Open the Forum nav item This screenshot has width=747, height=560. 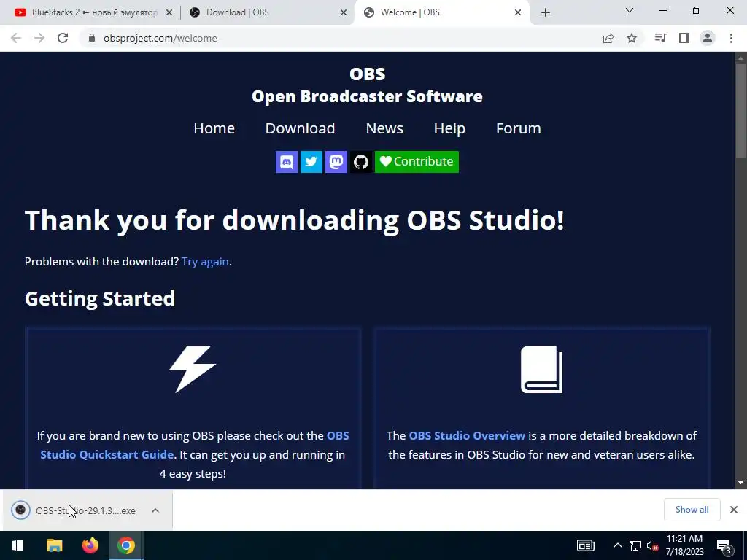[x=519, y=128]
